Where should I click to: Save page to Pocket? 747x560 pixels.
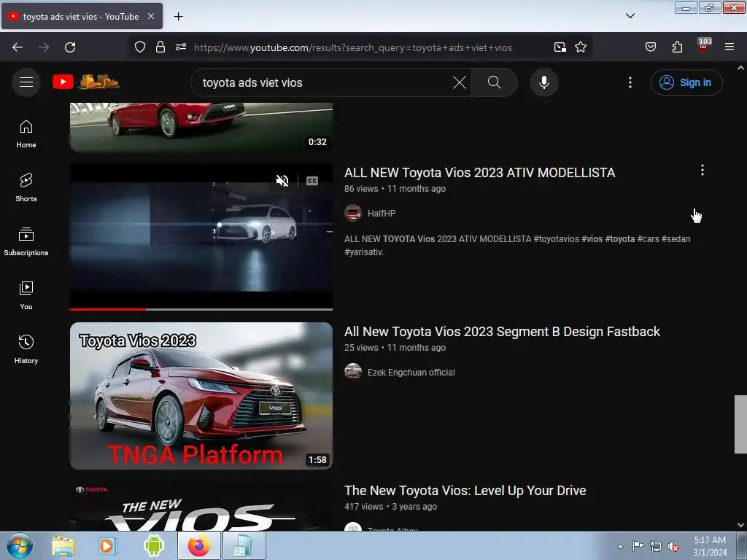[x=650, y=47]
